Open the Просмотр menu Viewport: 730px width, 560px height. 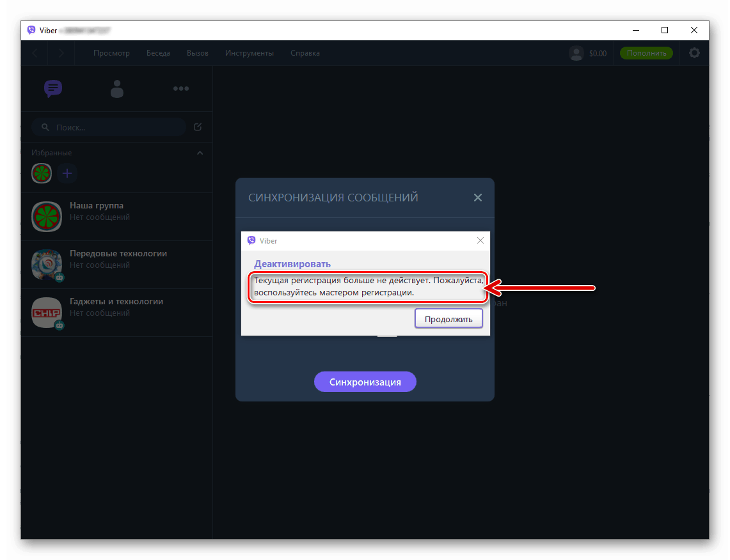(111, 53)
